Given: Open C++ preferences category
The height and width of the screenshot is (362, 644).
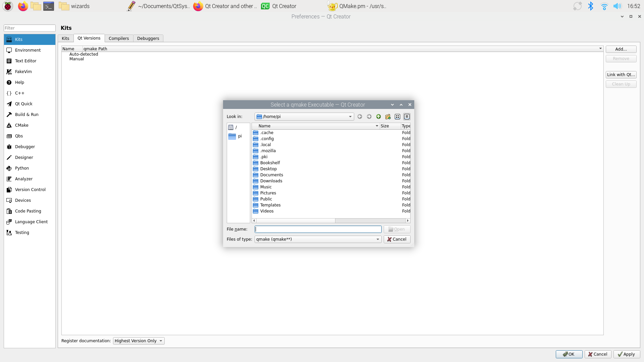Looking at the screenshot, I should pos(30,93).
